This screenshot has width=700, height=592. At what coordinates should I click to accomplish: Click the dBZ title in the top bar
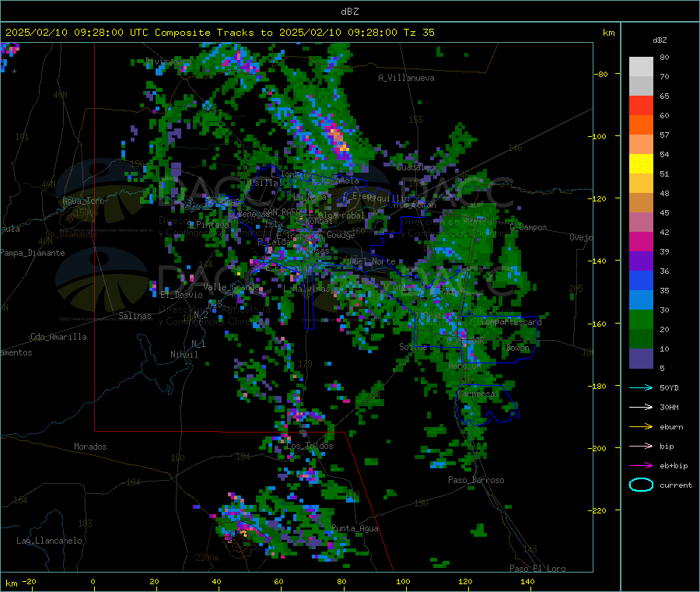point(349,12)
